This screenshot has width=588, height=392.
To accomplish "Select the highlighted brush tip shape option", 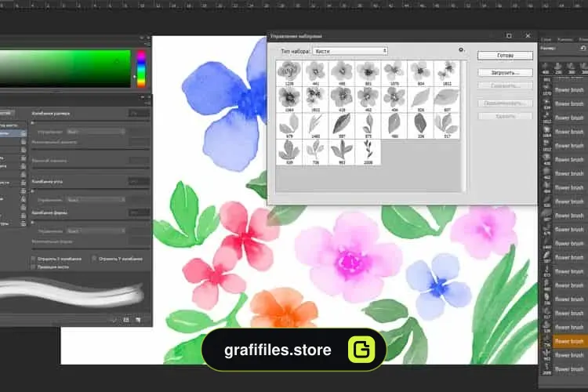I will click(x=13, y=133).
